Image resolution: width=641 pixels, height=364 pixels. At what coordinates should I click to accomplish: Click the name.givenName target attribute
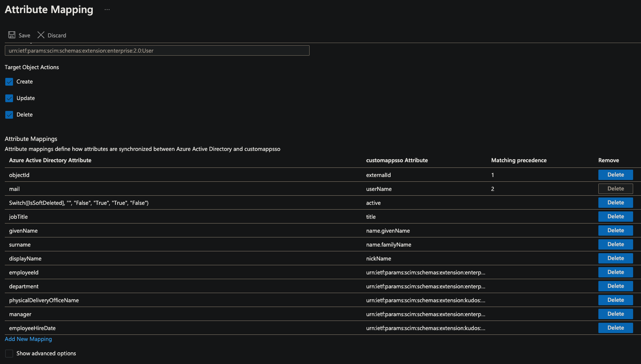388,231
